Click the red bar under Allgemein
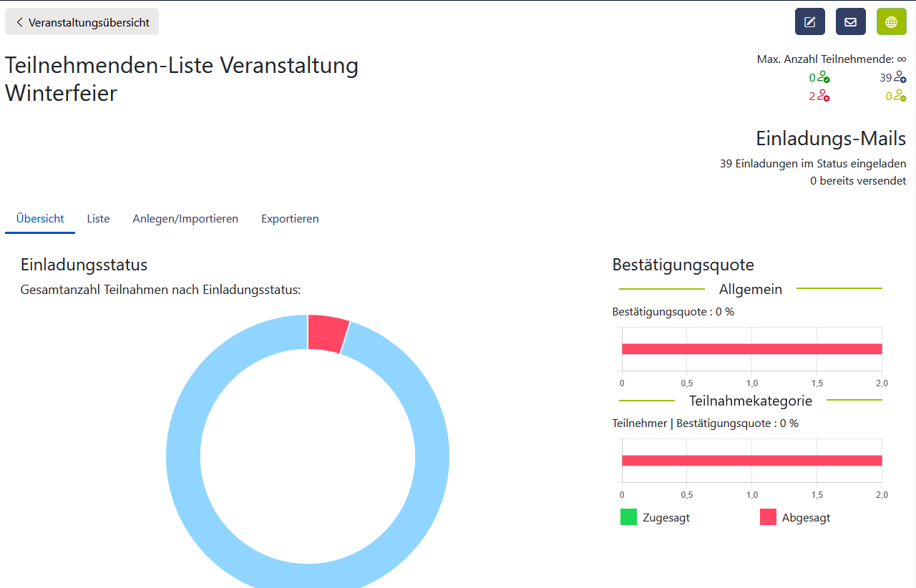Screen dimensions: 916x588 pos(751,349)
